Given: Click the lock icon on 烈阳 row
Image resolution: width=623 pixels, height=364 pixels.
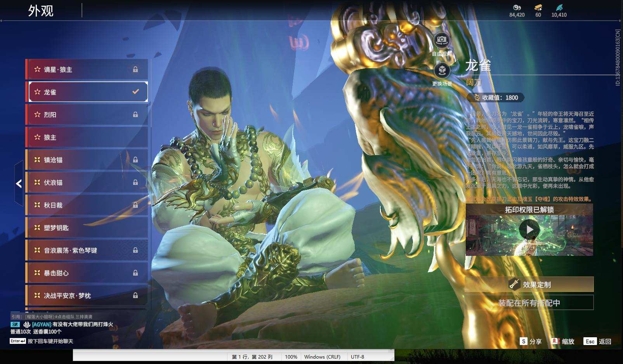Looking at the screenshot, I should [x=135, y=114].
